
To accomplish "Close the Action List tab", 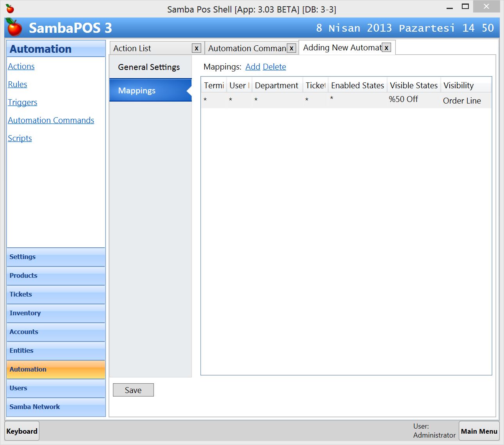I will [197, 48].
